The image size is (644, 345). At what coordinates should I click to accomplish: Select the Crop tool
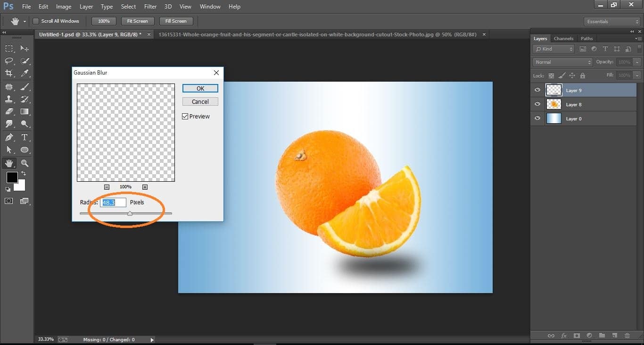tap(9, 73)
